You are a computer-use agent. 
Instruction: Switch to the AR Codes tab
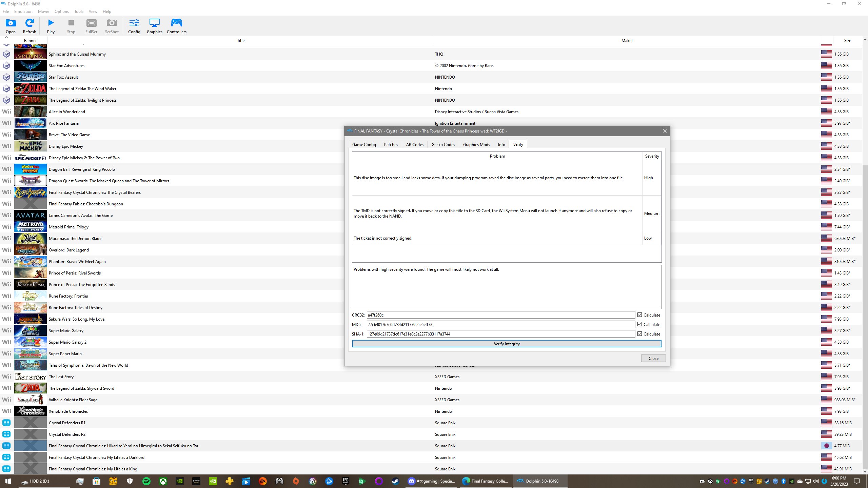coord(415,145)
